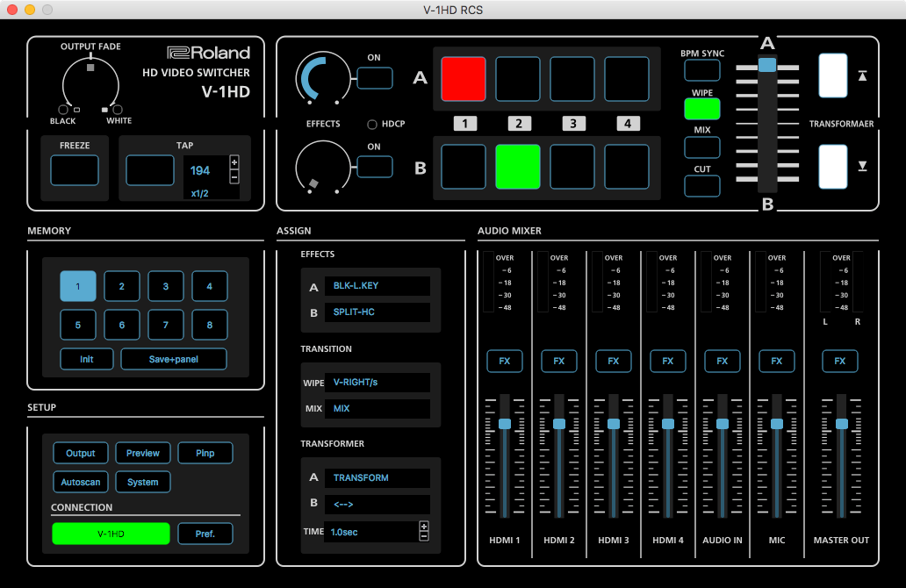Switch connection to the Pref. tab
The image size is (906, 588).
(x=205, y=533)
